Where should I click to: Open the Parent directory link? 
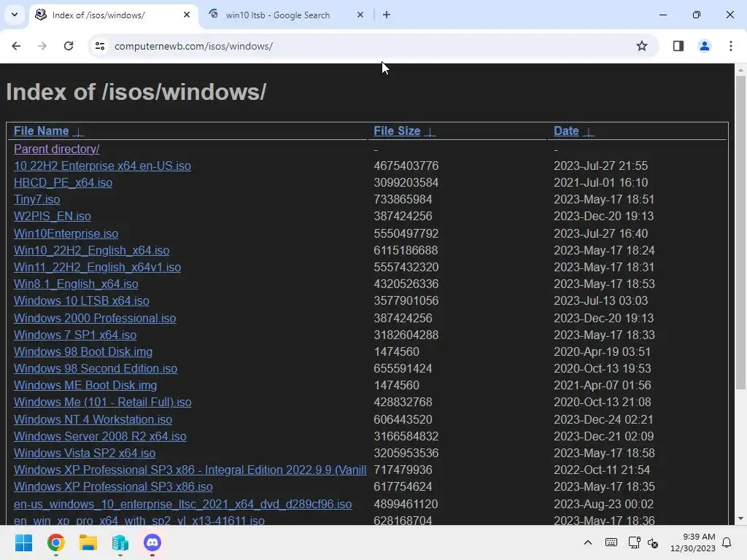(x=56, y=149)
